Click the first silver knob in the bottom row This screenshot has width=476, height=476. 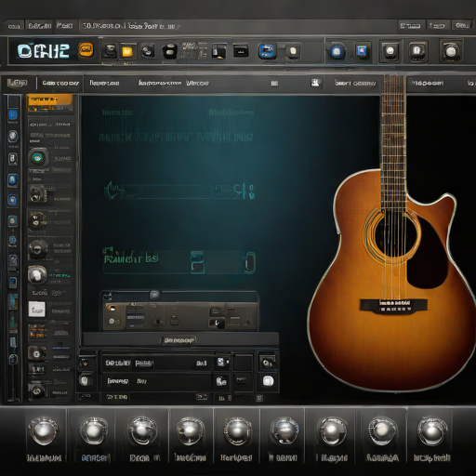point(44,431)
